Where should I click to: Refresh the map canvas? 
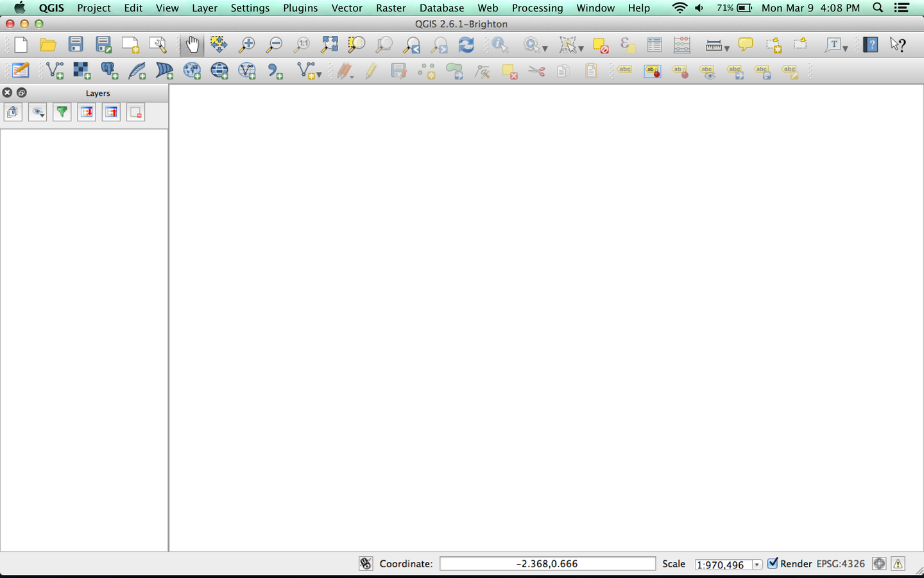pyautogui.click(x=466, y=45)
